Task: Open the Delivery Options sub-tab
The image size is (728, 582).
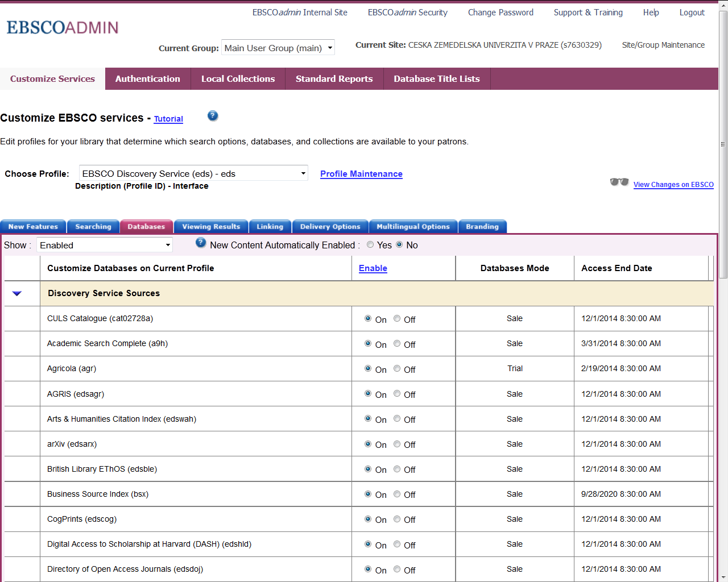Action: (x=330, y=226)
